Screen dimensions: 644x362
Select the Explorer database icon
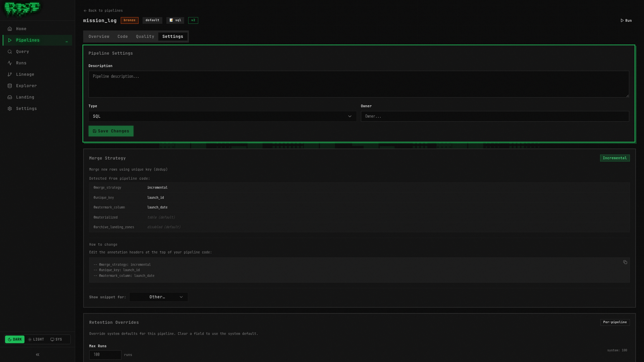coord(10,86)
